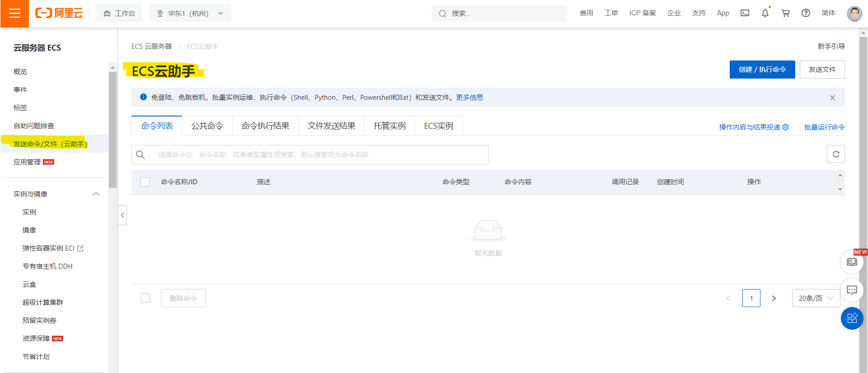Open the blue floating quick-apps button

tap(852, 318)
